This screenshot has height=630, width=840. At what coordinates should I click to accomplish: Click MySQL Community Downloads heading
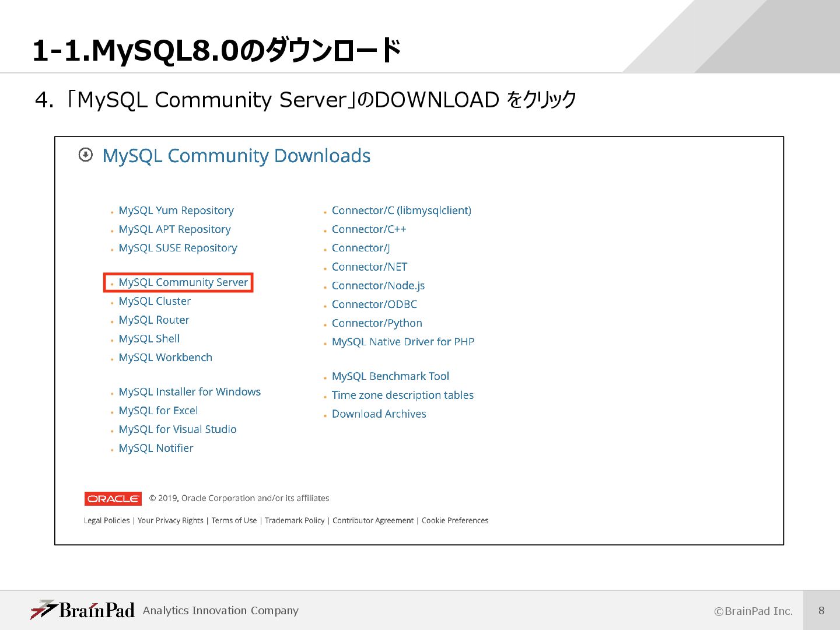click(x=236, y=156)
